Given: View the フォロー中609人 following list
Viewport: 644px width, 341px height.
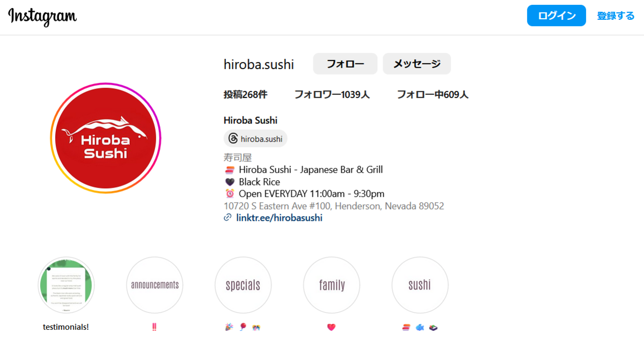Looking at the screenshot, I should coord(433,95).
